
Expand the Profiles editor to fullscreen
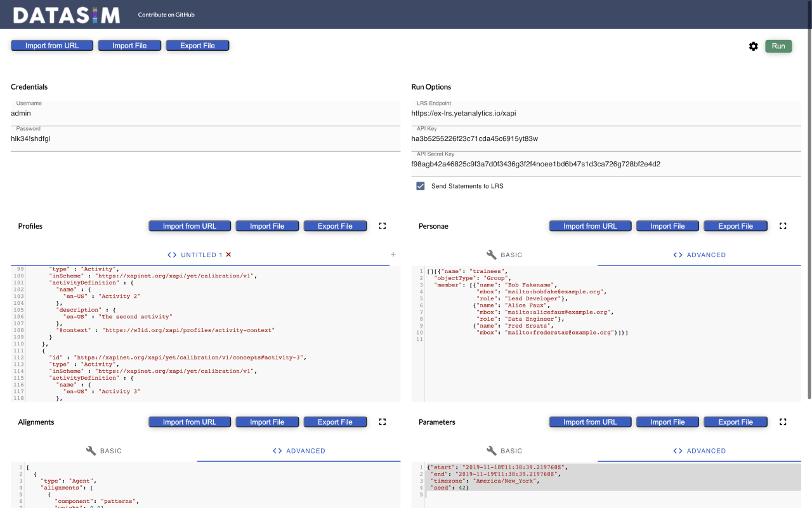[x=383, y=226]
